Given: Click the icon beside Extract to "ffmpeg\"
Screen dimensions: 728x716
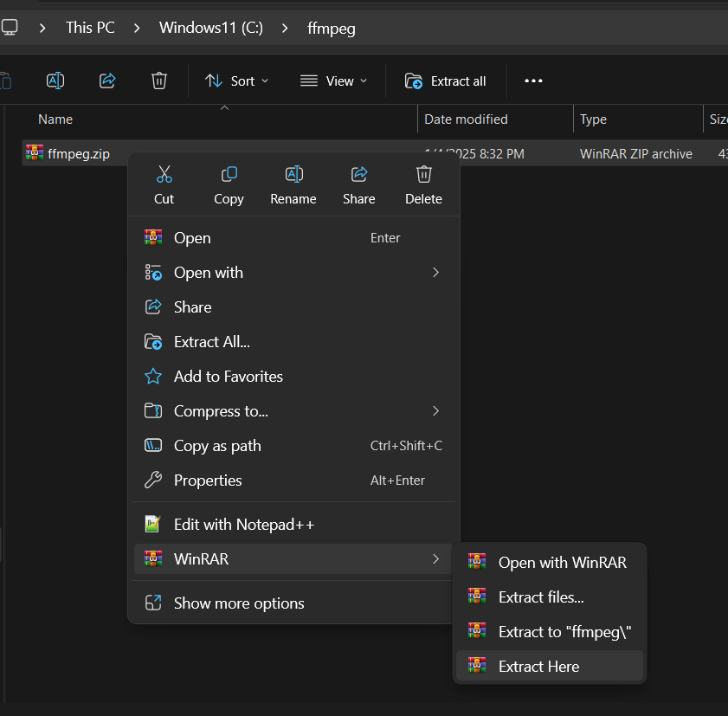Looking at the screenshot, I should (x=477, y=631).
